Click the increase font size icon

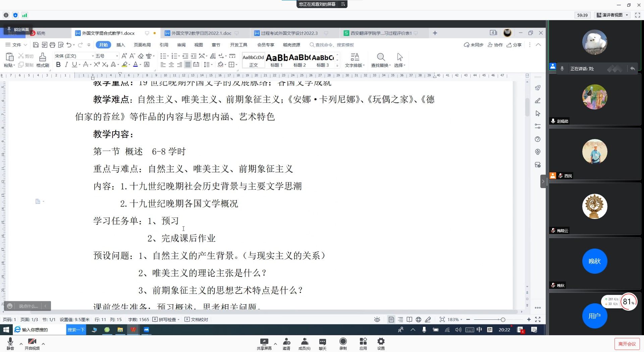[124, 56]
